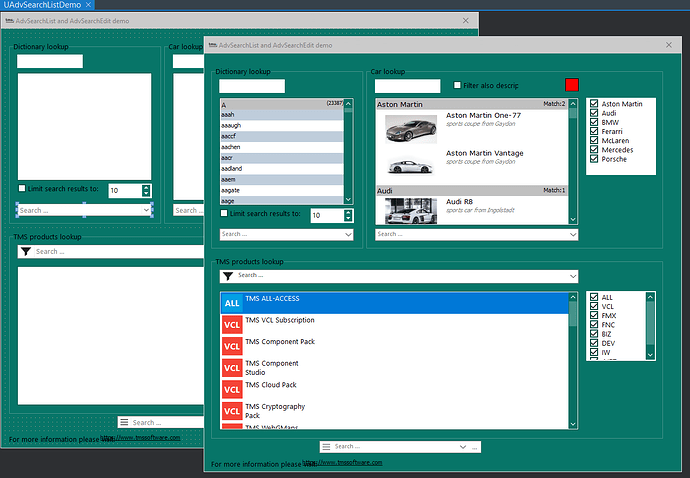Click Dictionary lookup edit field in back window
This screenshot has height=478, width=690.
click(50, 61)
